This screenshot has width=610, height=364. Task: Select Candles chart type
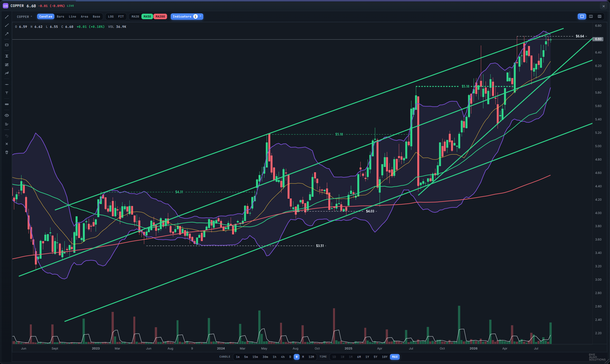pyautogui.click(x=46, y=17)
